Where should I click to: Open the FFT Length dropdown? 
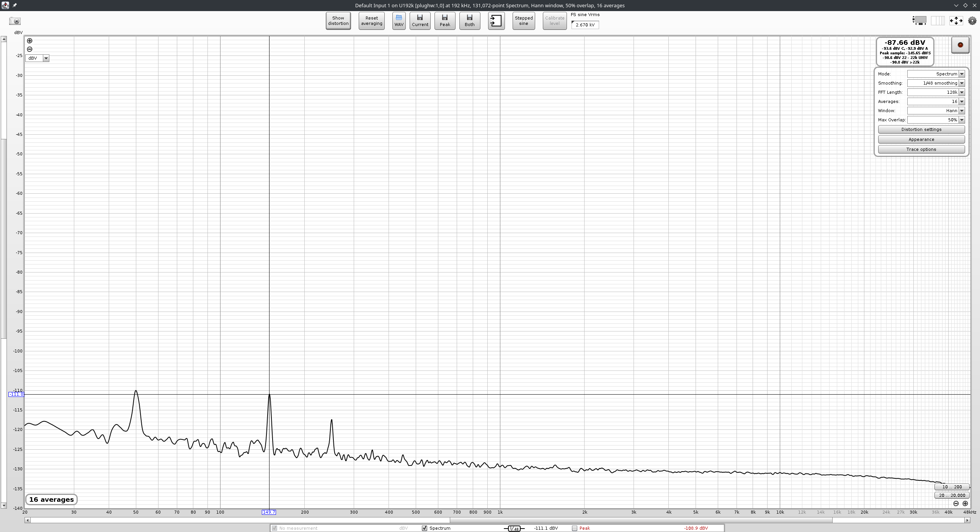pos(936,92)
